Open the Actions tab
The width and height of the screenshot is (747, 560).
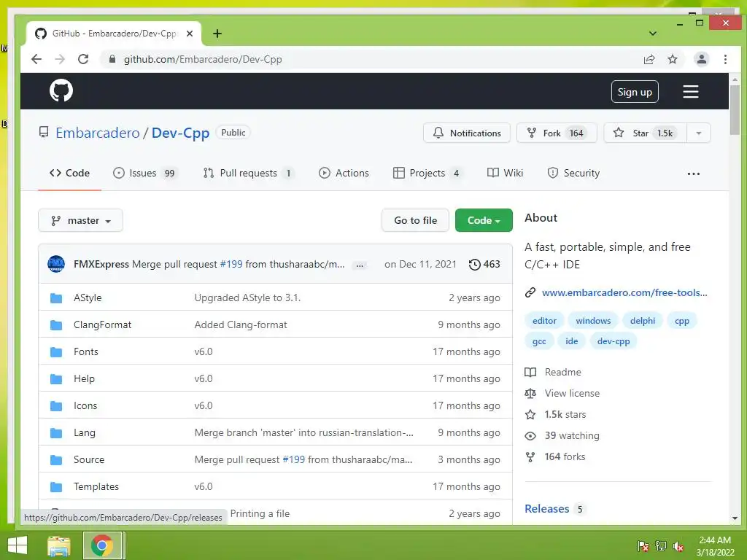click(344, 173)
